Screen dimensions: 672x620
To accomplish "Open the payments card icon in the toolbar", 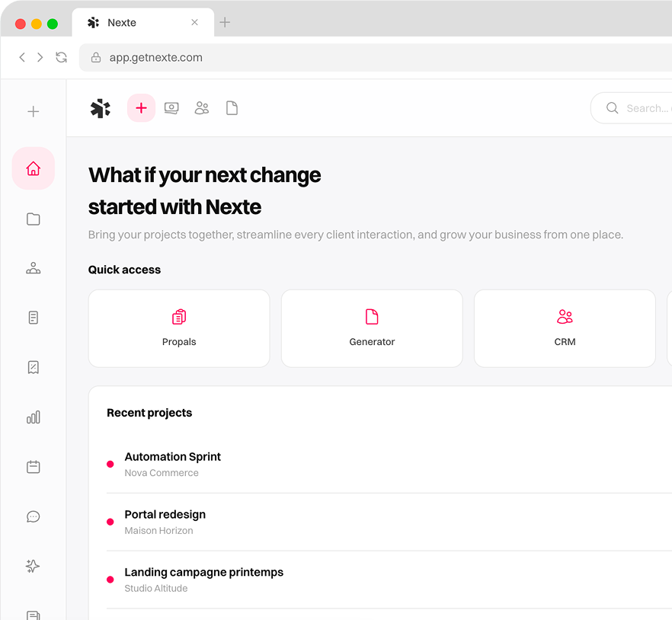I will tap(171, 107).
